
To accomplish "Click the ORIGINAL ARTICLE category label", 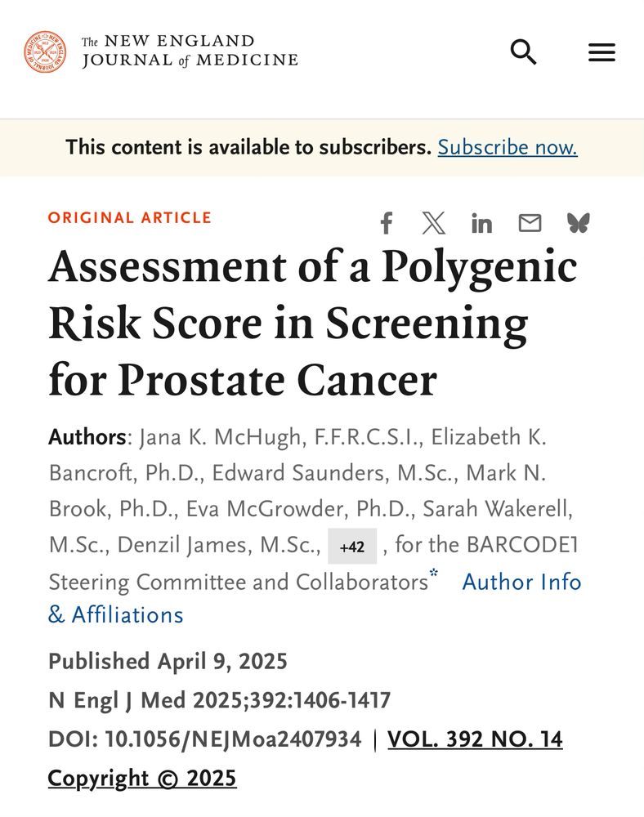I will (130, 217).
